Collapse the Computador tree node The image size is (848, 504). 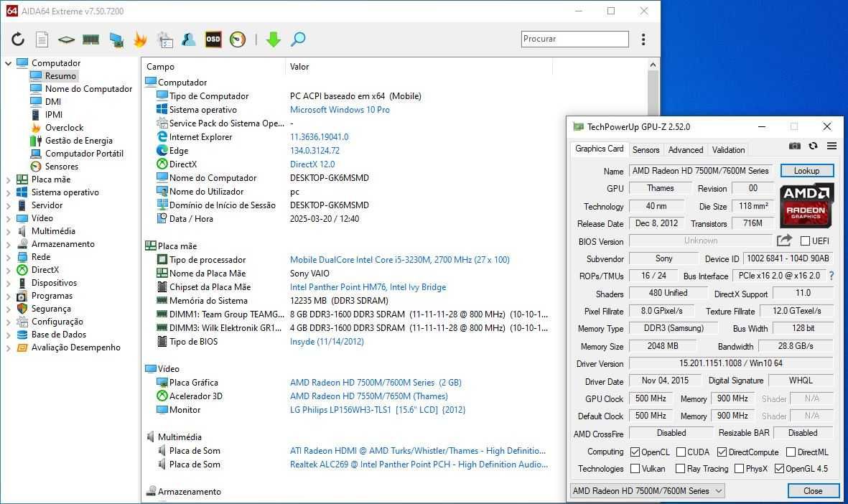(x=8, y=63)
